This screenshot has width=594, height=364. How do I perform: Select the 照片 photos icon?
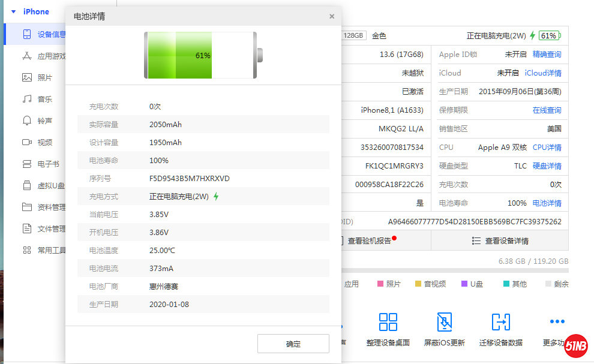coord(27,77)
